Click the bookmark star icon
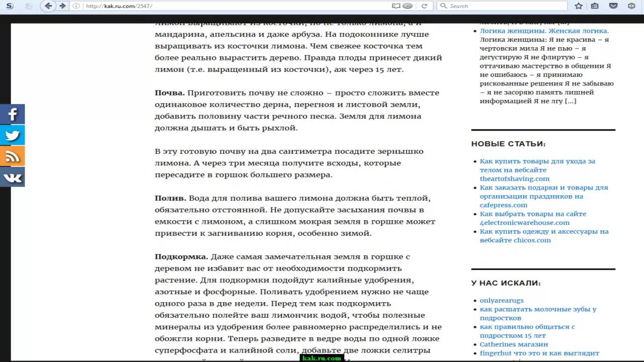 pos(579,6)
